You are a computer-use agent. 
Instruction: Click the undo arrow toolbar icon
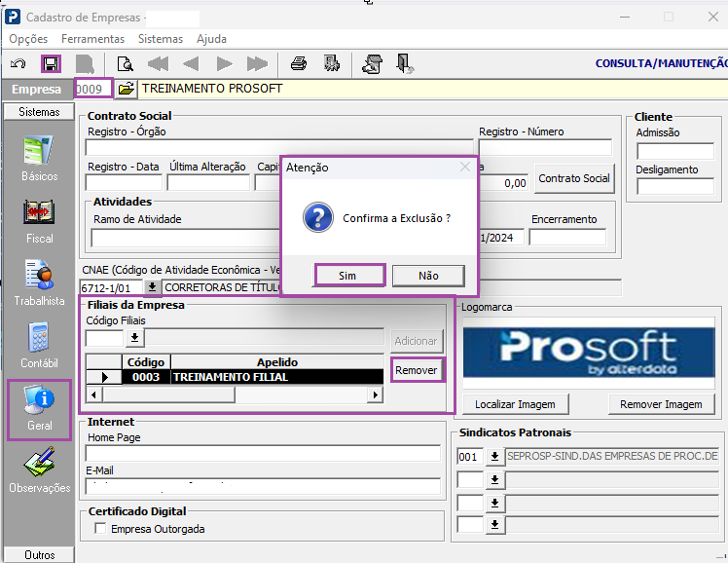click(x=18, y=63)
